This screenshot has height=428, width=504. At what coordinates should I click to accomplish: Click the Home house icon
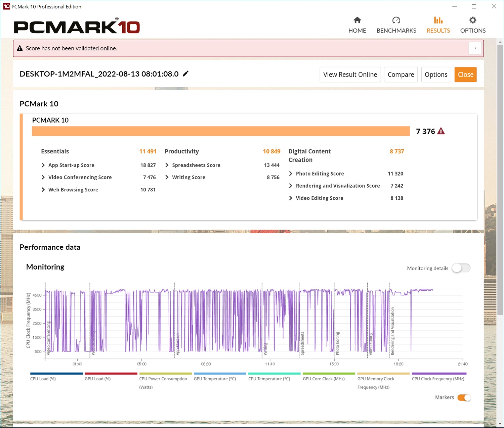[x=357, y=20]
